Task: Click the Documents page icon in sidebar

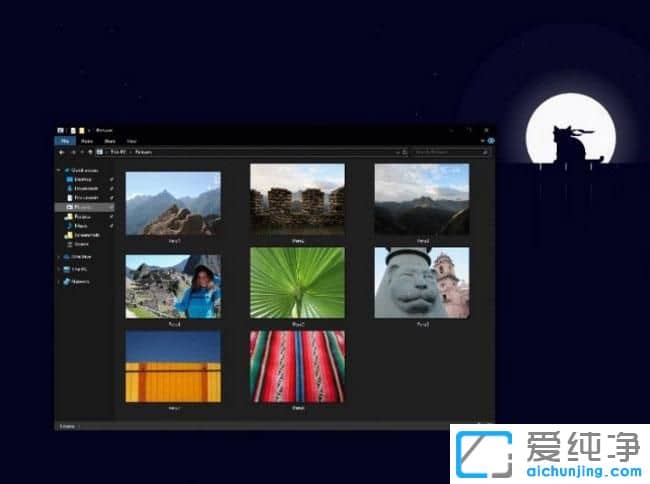Action: click(70, 198)
